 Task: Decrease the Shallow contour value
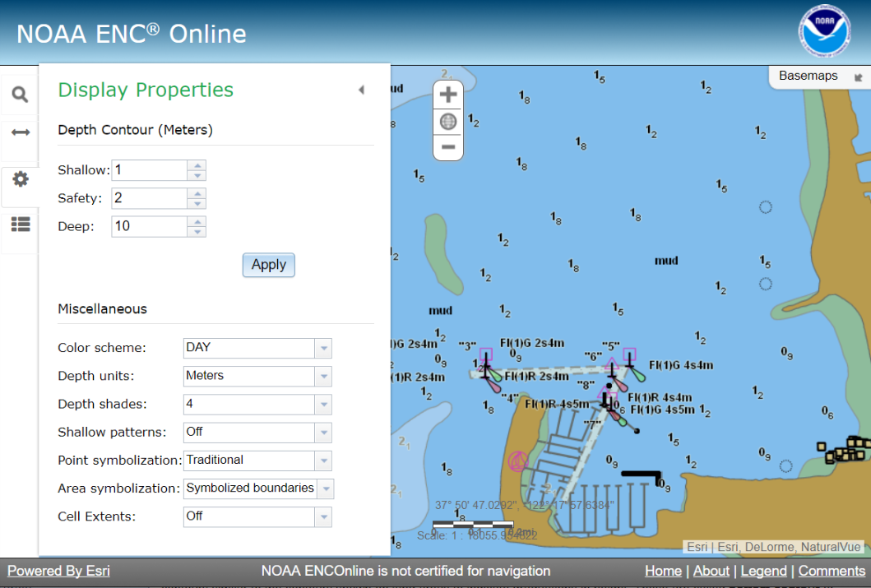pos(197,175)
